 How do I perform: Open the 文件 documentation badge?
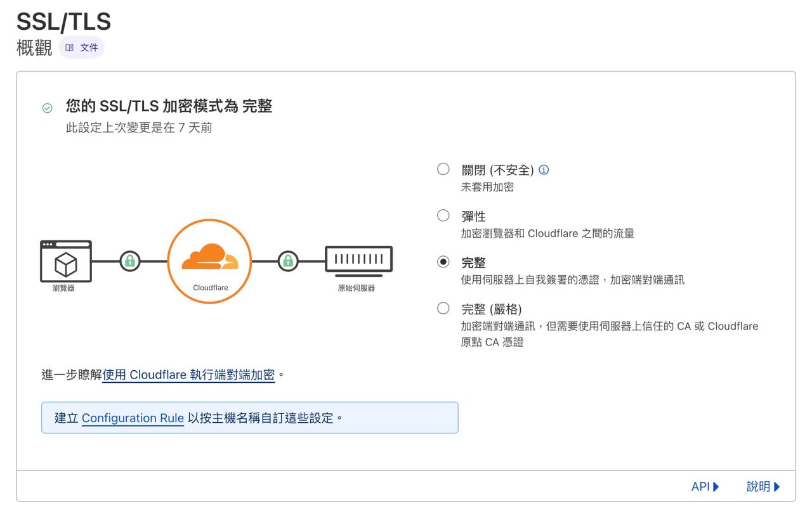pyautogui.click(x=82, y=48)
